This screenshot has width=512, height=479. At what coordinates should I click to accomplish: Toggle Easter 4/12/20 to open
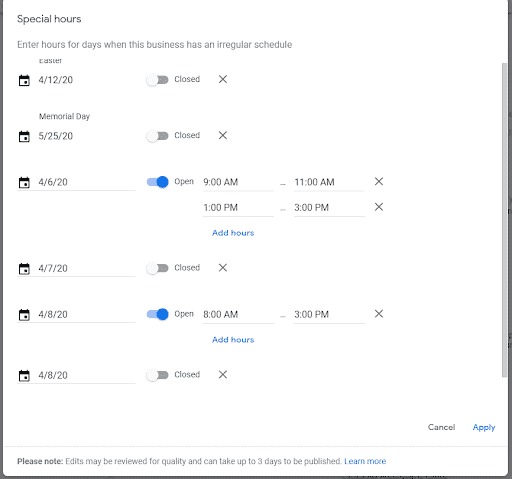(157, 80)
